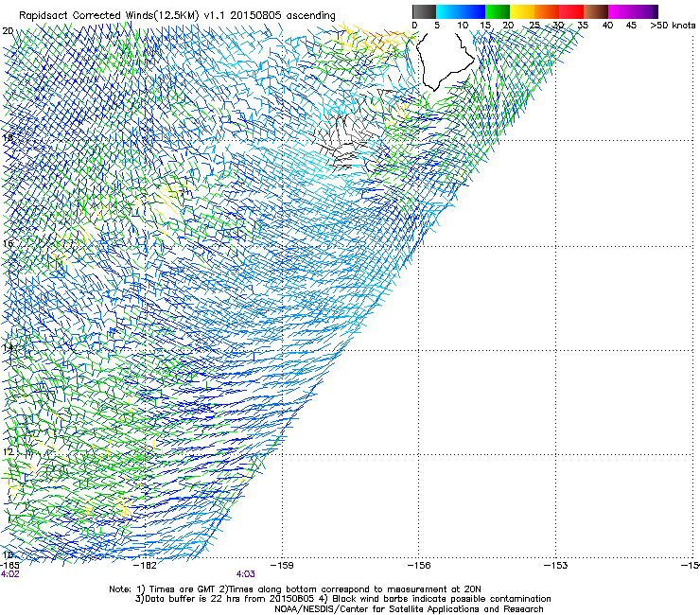
Task: Click the map title 'Rapidscat Corrected Winds(12.5KM)'
Action: (109, 16)
